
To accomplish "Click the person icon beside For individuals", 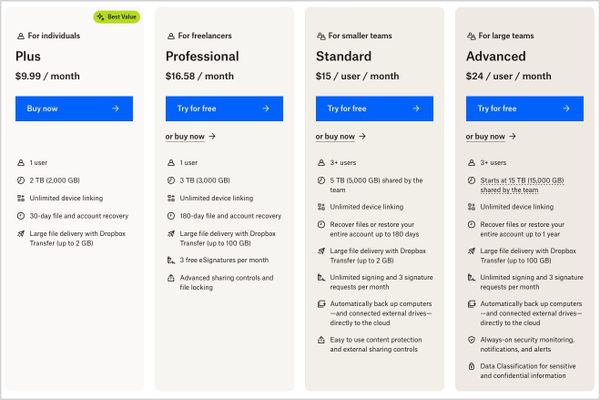I will (x=21, y=36).
